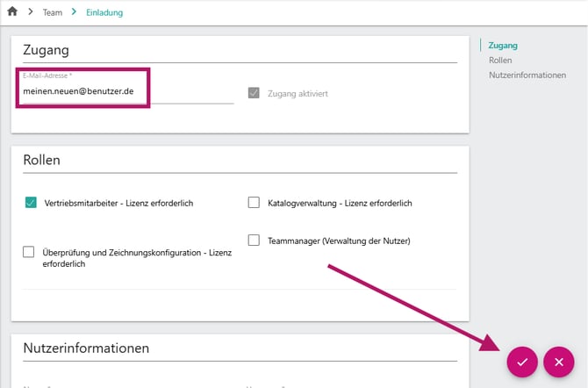Open the Team breadcrumb link
This screenshot has height=388, width=588.
[53, 12]
